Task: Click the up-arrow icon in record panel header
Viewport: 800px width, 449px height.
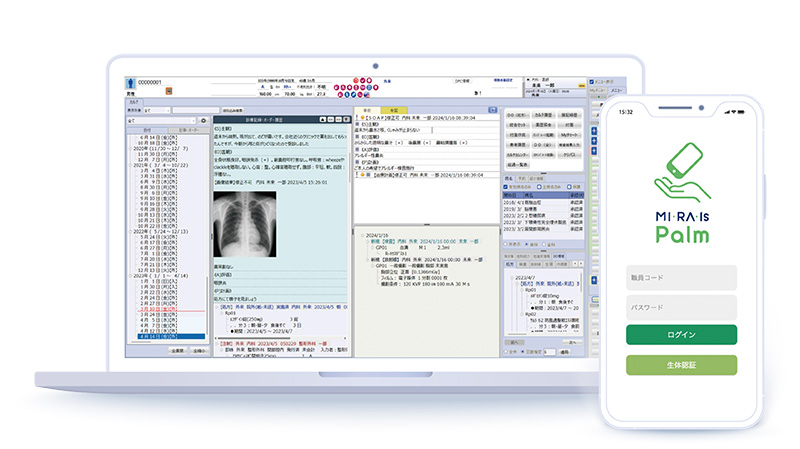Action: click(x=322, y=119)
